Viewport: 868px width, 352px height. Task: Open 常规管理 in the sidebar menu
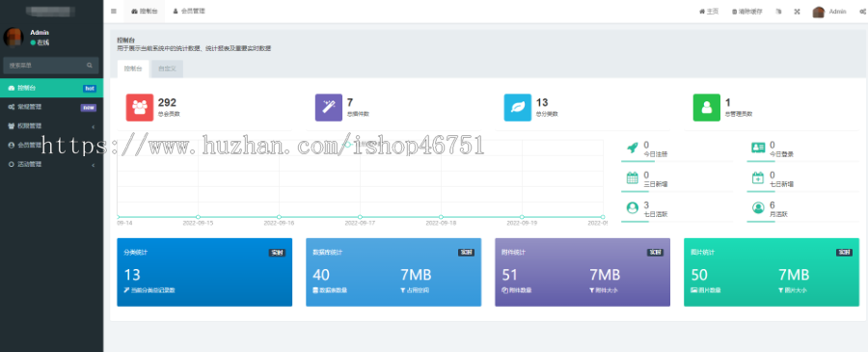coord(51,107)
